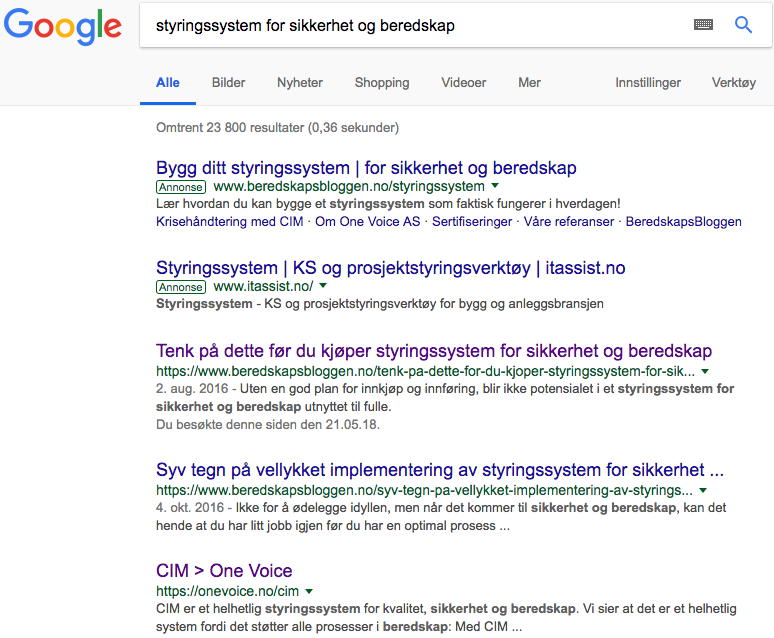Open 'Tenk på dette før du kjøper' result
Screen dimensions: 774x638
(434, 351)
